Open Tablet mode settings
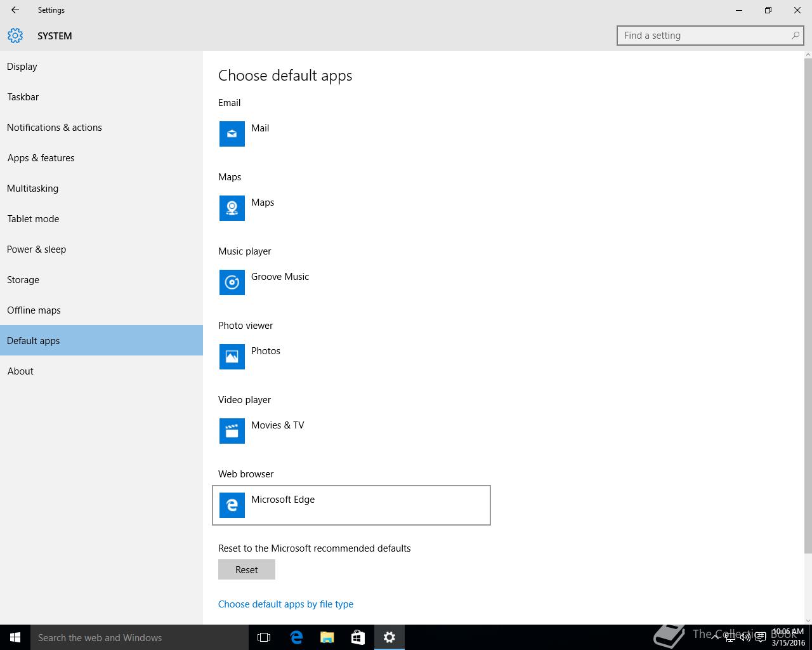The image size is (812, 650). coord(101,218)
